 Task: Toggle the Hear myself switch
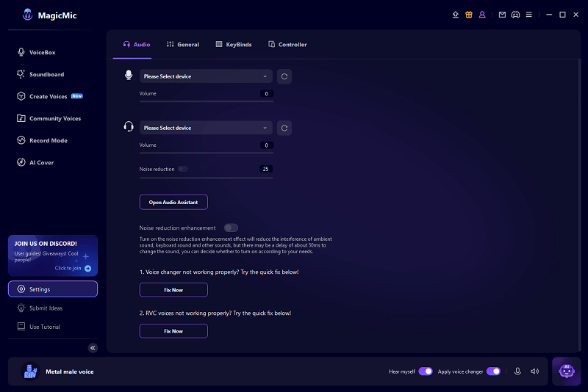click(x=425, y=371)
